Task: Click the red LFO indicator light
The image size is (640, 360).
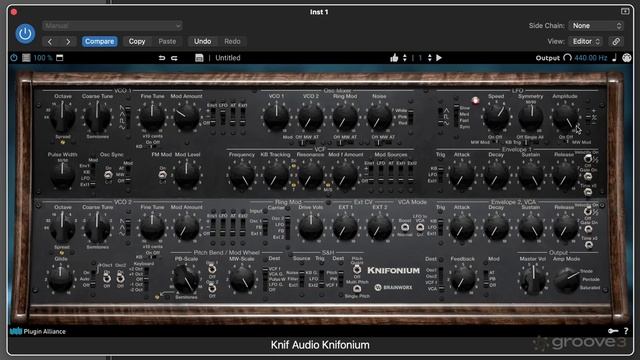Action: (x=476, y=100)
